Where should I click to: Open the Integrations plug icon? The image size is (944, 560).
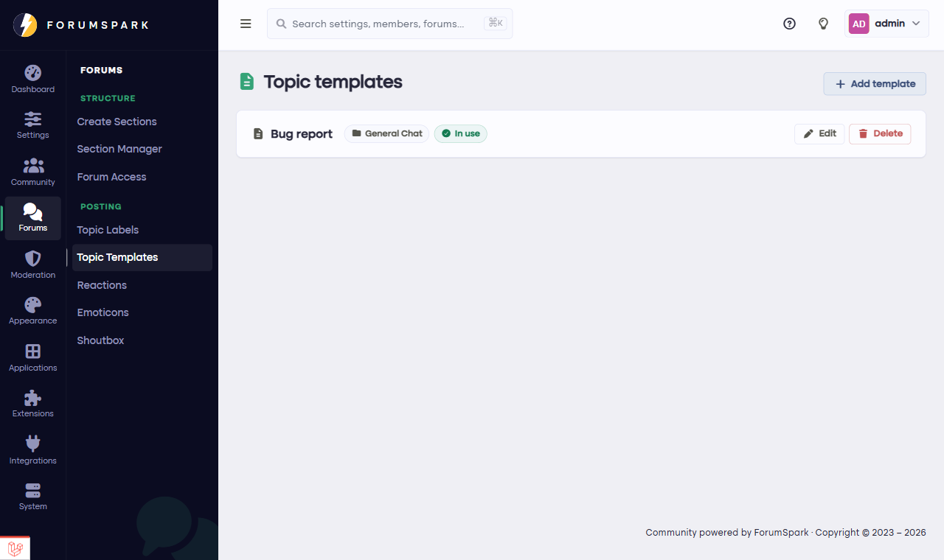[33, 444]
